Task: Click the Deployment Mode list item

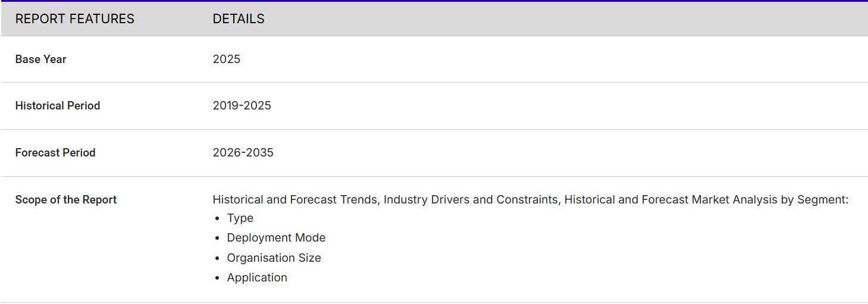Action: [x=276, y=238]
